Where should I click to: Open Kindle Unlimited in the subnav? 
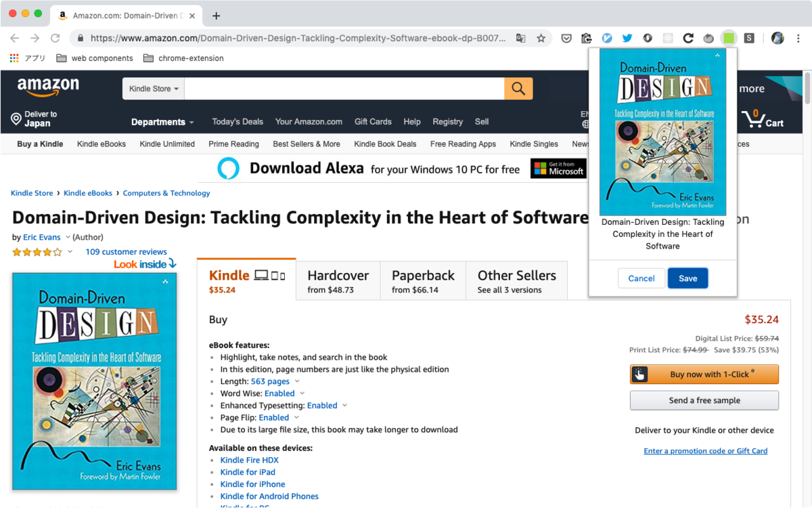[167, 144]
